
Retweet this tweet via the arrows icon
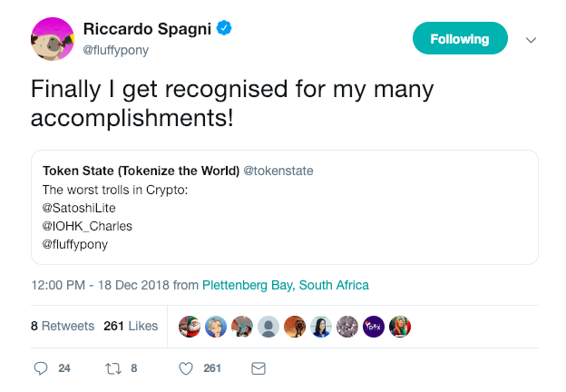click(x=114, y=368)
